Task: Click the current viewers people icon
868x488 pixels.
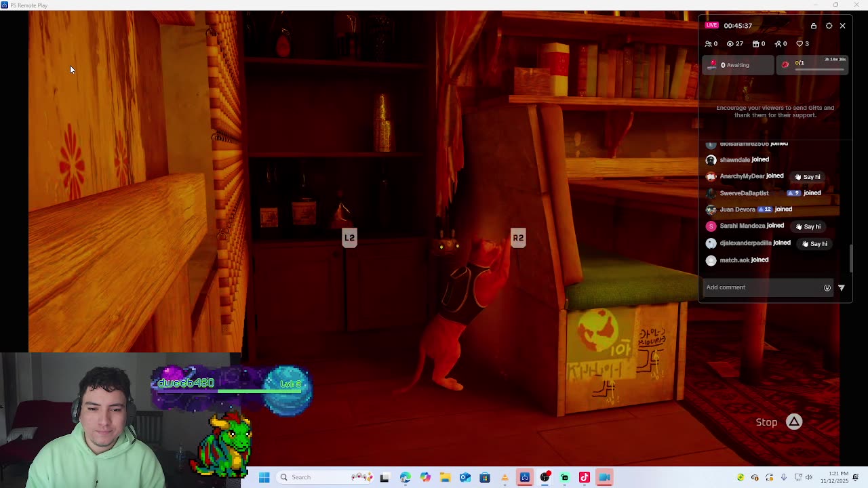Action: (708, 43)
